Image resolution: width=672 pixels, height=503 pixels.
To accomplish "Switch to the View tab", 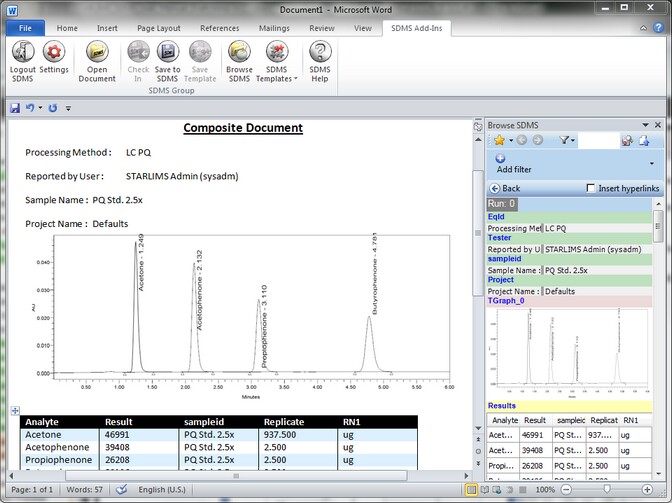I will click(363, 28).
